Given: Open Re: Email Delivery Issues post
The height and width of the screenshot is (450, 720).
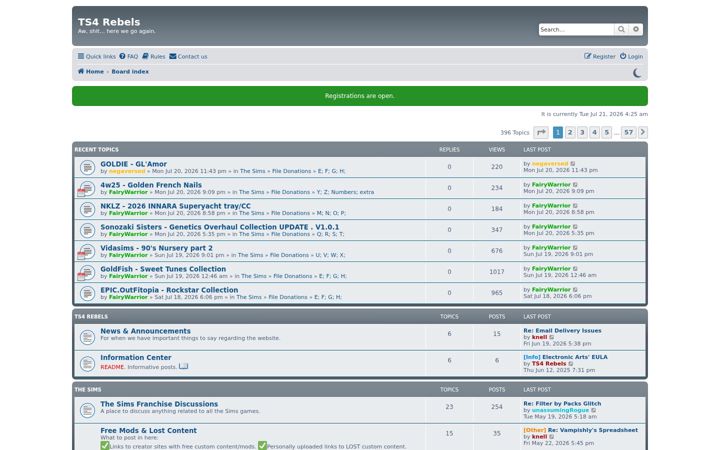Looking at the screenshot, I should click(x=562, y=331).
